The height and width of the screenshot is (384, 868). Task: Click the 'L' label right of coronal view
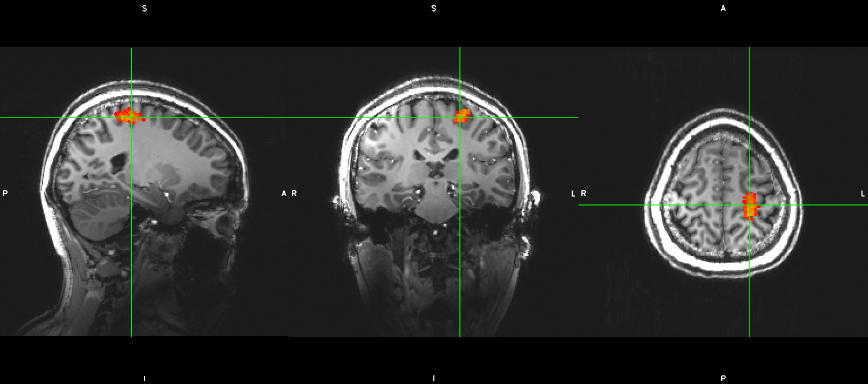pos(573,194)
